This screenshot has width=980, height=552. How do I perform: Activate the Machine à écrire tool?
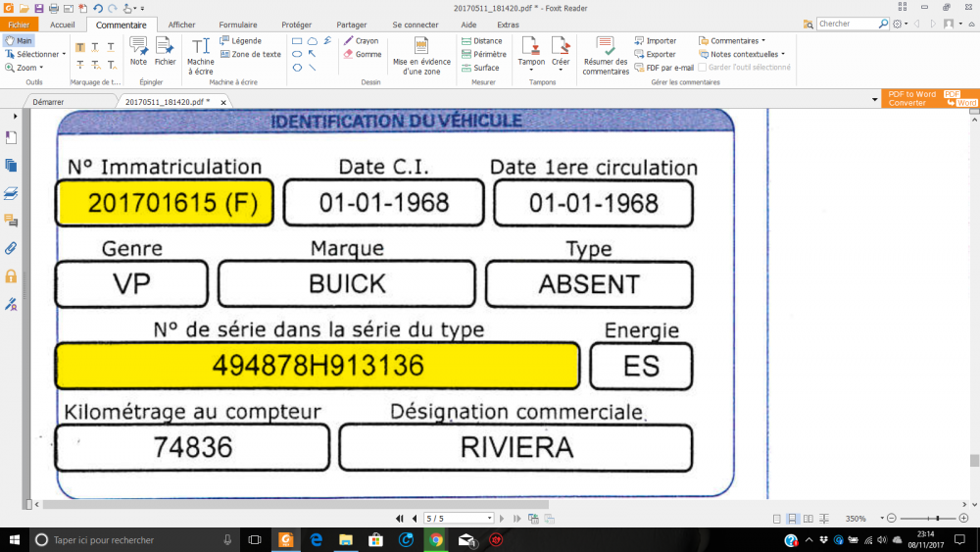pos(201,56)
